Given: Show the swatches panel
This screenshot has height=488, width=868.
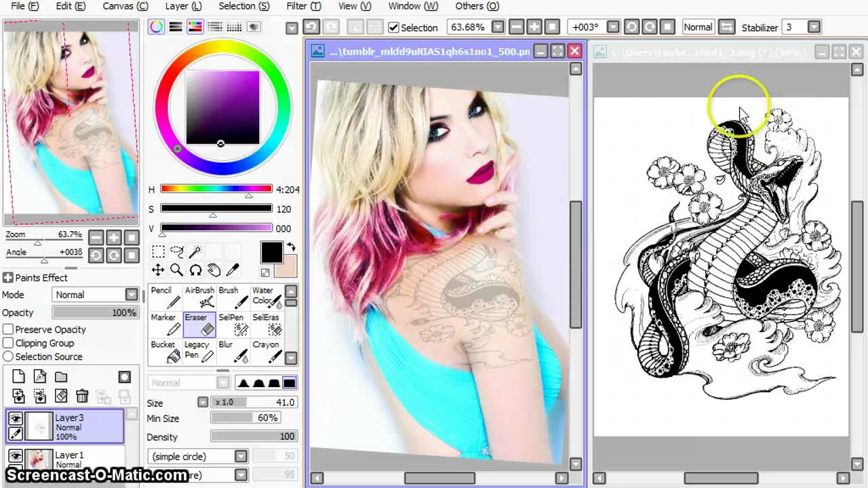Looking at the screenshot, I should [234, 27].
